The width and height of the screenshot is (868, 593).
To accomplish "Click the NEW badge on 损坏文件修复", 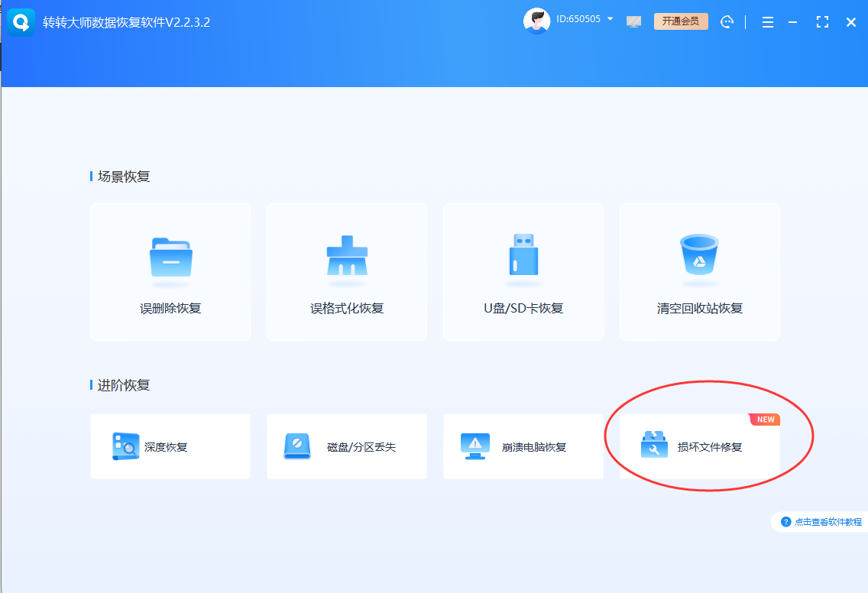I will (765, 419).
